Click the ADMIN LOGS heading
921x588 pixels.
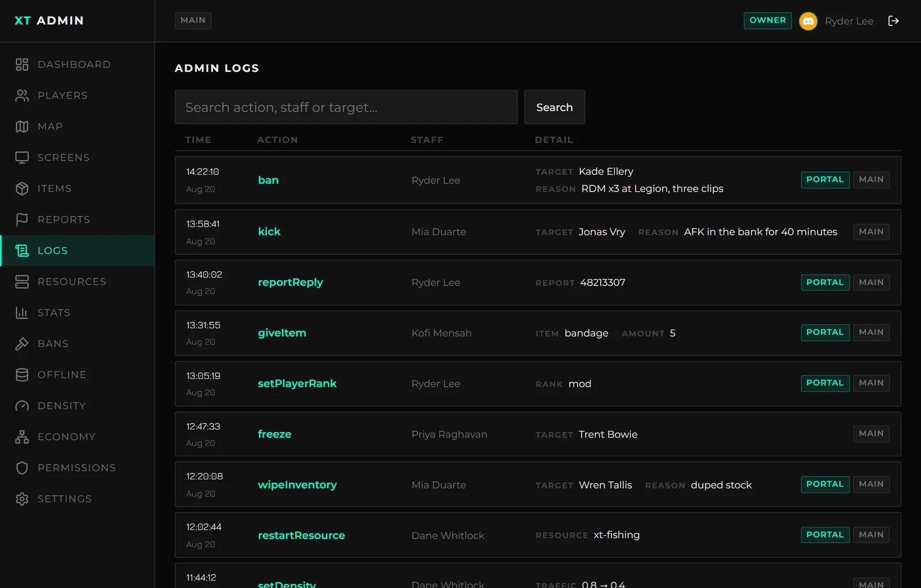pyautogui.click(x=217, y=68)
